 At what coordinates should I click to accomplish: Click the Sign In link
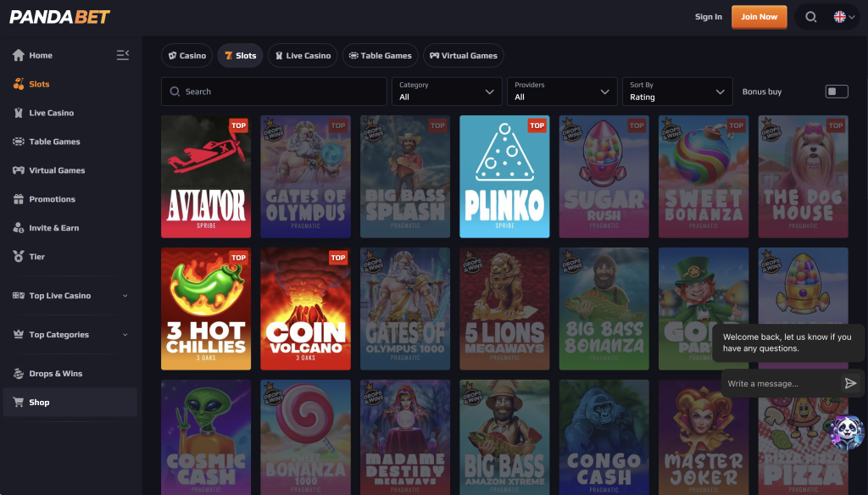[x=708, y=16]
